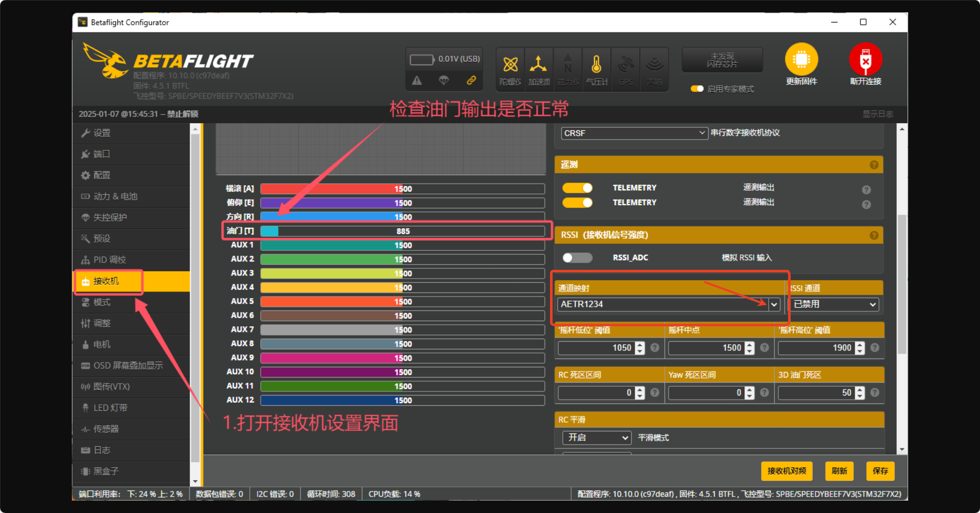Click the failsafe parachute icon
Viewport: 980px width, 513px height.
point(444,81)
